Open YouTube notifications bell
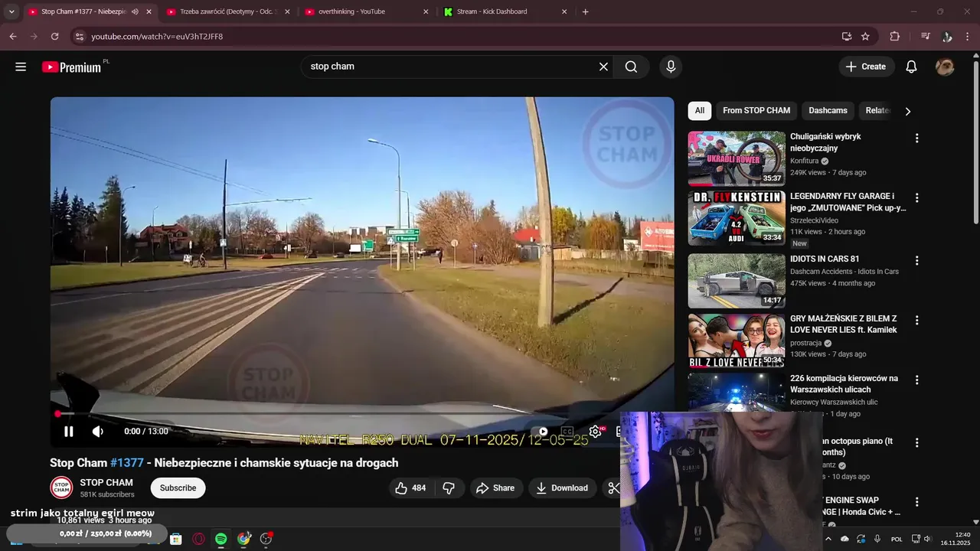Screen dimensions: 980x551 click(911, 67)
